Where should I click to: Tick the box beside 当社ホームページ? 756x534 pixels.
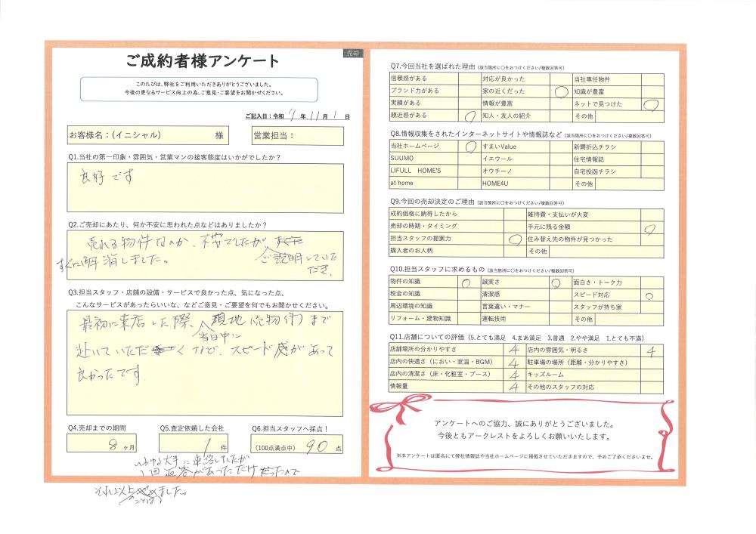click(x=469, y=147)
